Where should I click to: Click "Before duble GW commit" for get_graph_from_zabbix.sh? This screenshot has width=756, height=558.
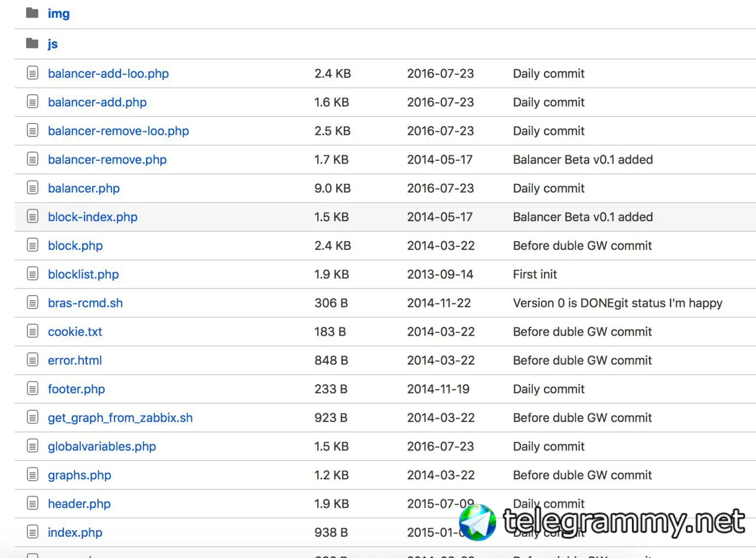(x=582, y=418)
